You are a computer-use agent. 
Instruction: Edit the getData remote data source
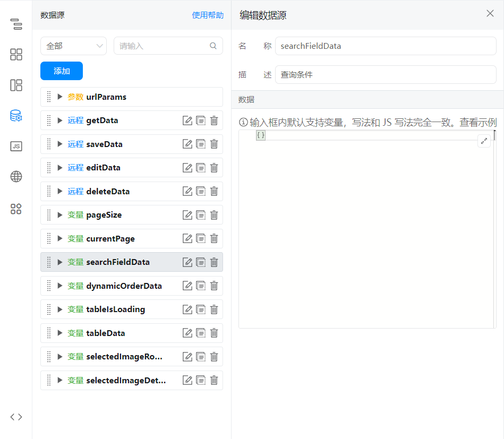point(187,120)
